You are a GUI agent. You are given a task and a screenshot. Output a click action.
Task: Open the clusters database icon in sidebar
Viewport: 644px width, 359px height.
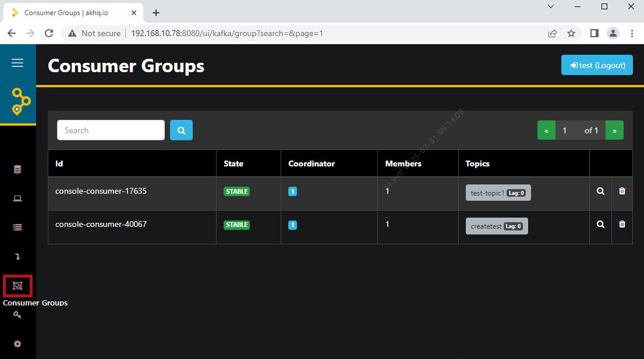pos(17,169)
